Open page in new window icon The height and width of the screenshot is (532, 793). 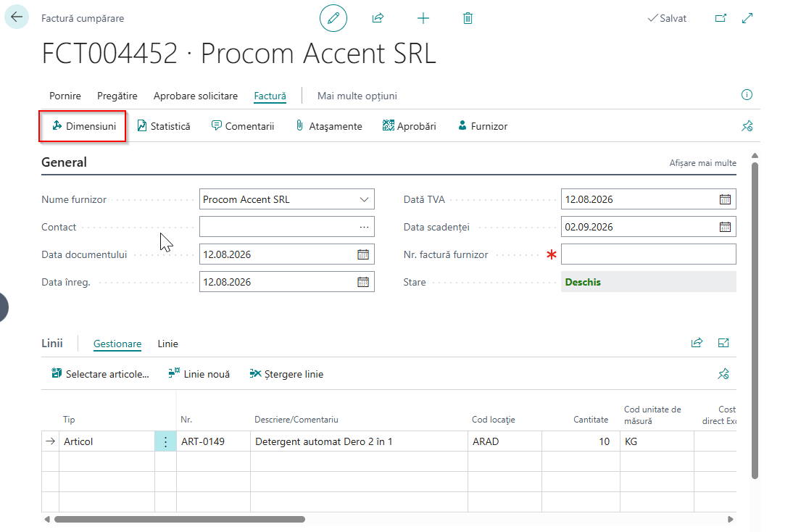pos(721,18)
